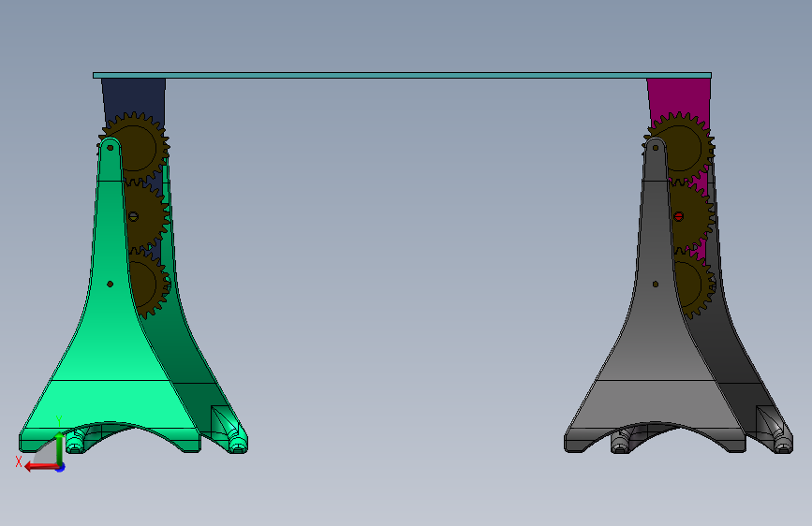This screenshot has width=812, height=526.
Task: Select the magenta bracket above the gray leg
Action: coord(679,95)
